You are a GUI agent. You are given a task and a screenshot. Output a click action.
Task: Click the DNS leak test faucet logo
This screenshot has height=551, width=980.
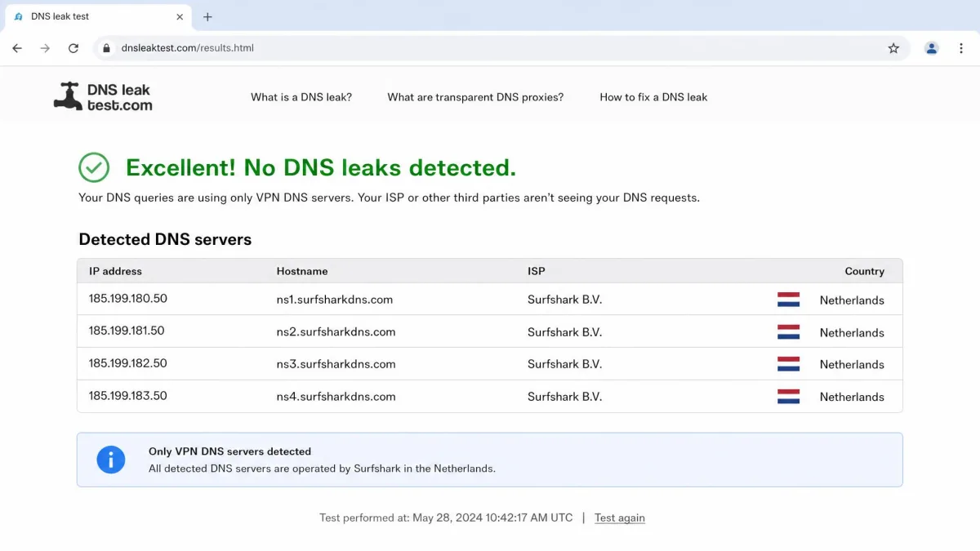tap(103, 96)
